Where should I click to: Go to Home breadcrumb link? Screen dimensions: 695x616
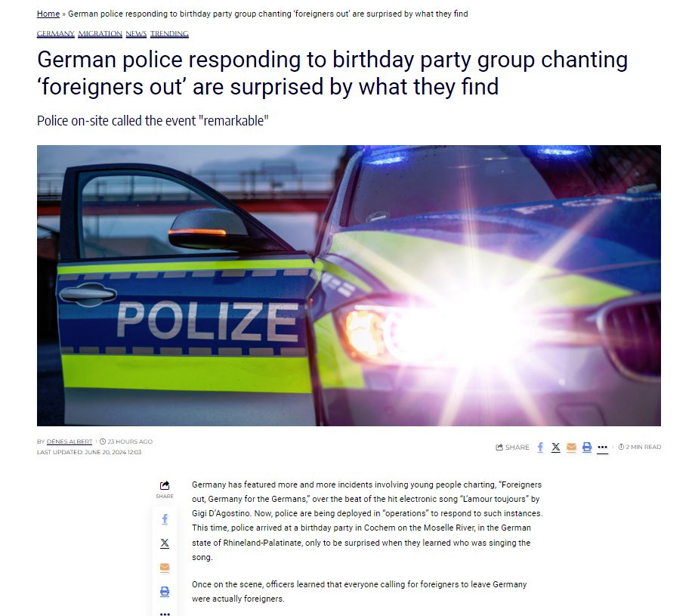(x=48, y=14)
